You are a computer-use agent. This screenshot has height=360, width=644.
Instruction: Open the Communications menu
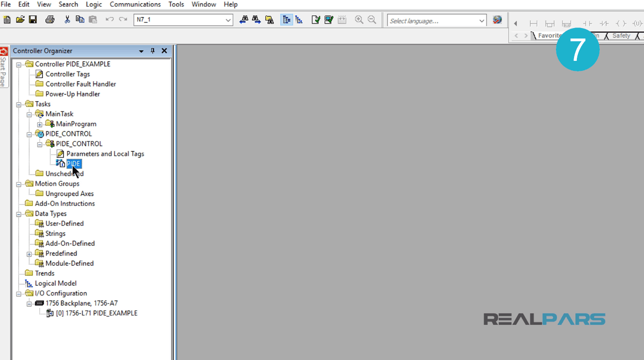[x=135, y=4]
